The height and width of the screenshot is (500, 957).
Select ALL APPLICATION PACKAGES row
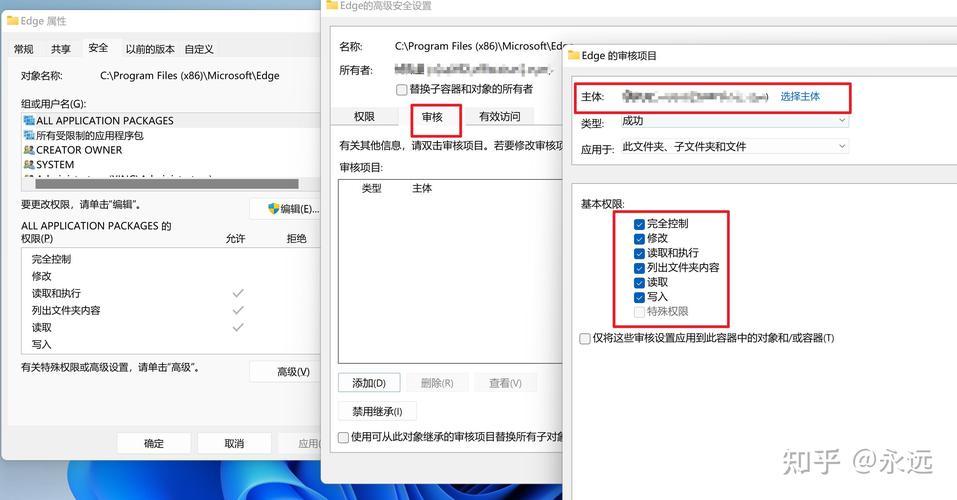point(171,120)
